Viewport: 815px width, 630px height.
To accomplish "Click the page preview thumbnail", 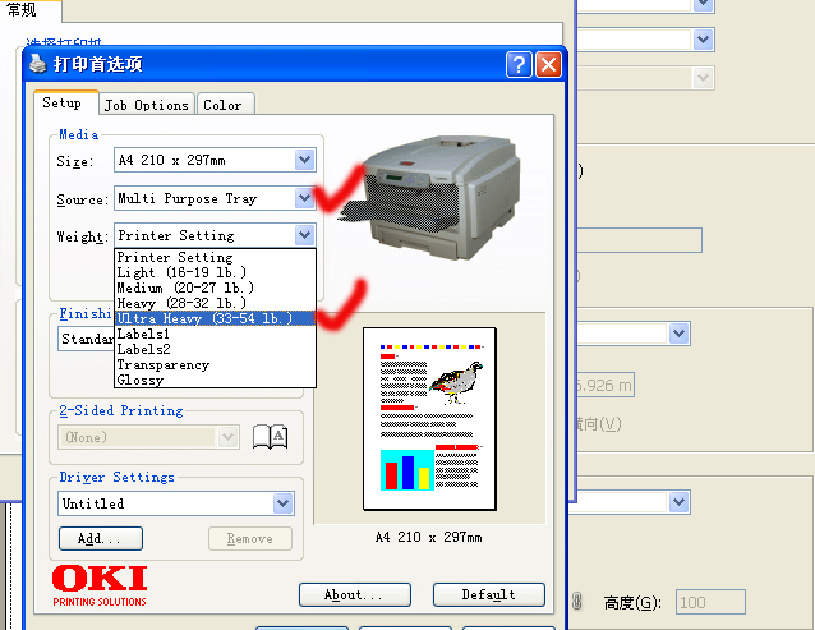I will 429,418.
